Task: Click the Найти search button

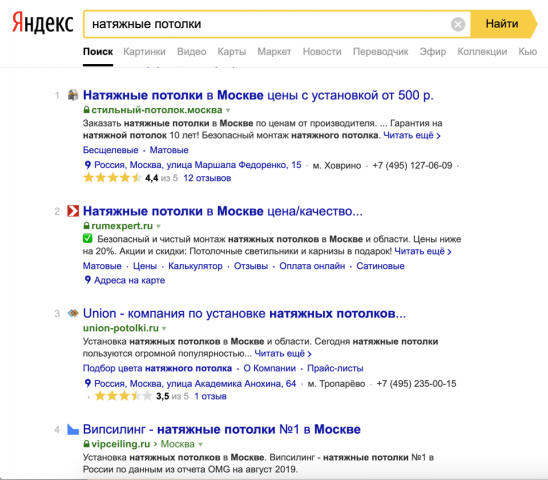Action: (502, 24)
